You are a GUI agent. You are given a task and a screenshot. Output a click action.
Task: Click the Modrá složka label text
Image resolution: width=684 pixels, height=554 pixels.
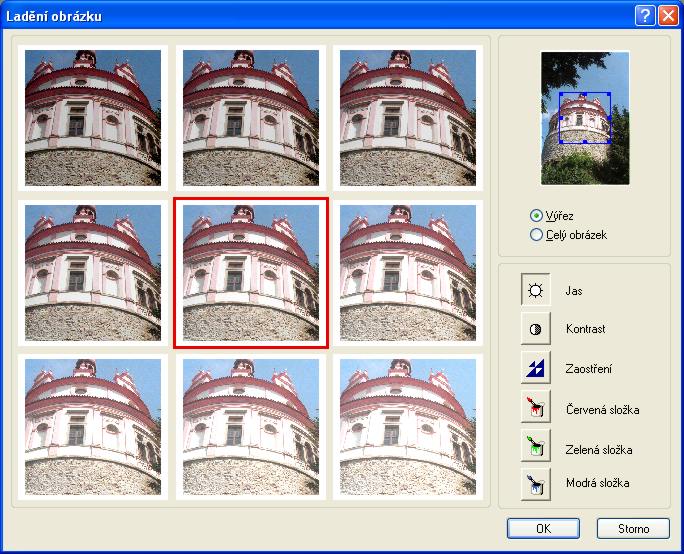(x=597, y=483)
